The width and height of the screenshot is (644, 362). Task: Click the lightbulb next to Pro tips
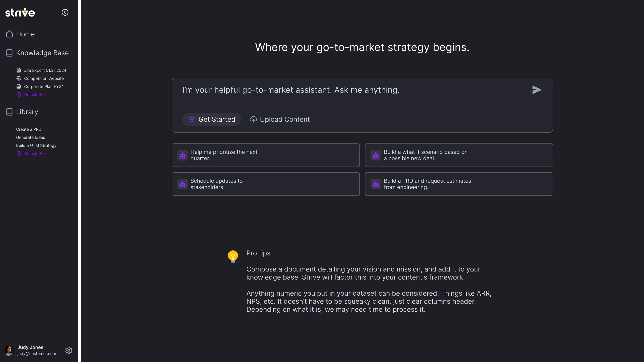coord(233,256)
